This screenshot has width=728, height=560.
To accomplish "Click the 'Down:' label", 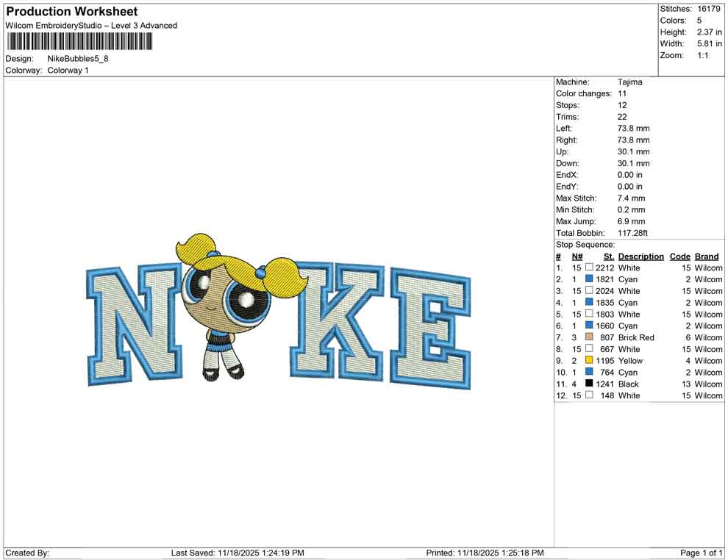I will [568, 163].
